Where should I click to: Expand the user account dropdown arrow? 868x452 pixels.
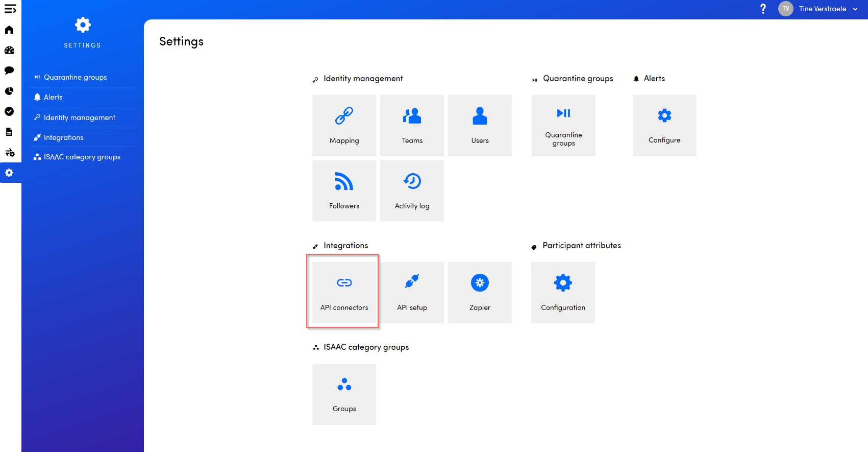coord(855,9)
